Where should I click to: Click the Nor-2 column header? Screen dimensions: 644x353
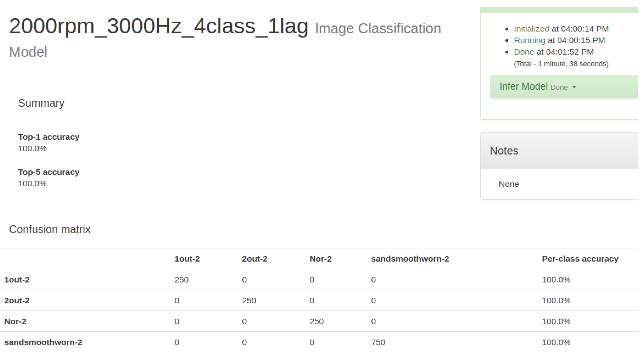pyautogui.click(x=321, y=259)
